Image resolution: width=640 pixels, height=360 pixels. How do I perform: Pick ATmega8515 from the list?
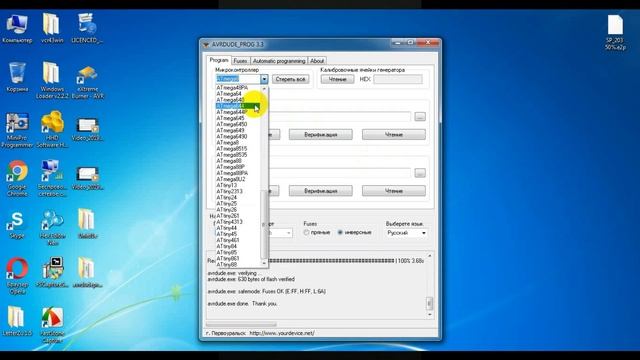click(238, 149)
